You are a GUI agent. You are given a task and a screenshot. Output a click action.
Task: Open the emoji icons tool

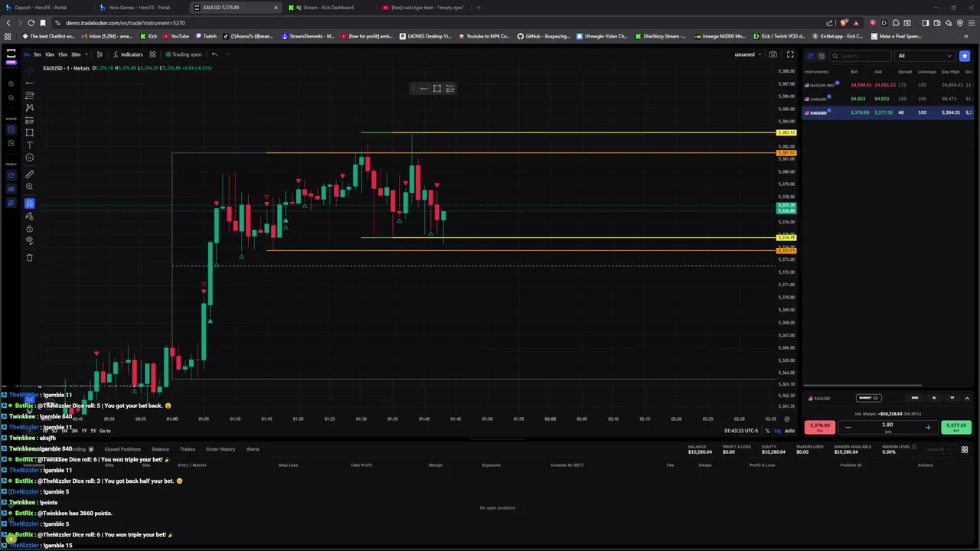[30, 158]
